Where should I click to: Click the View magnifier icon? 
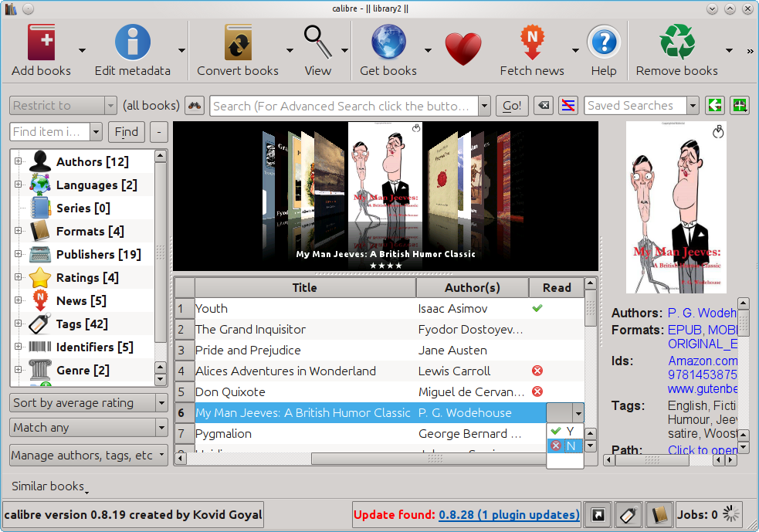click(x=317, y=42)
